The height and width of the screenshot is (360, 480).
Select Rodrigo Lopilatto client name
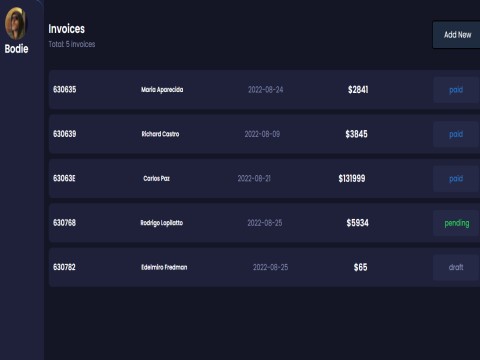point(162,223)
